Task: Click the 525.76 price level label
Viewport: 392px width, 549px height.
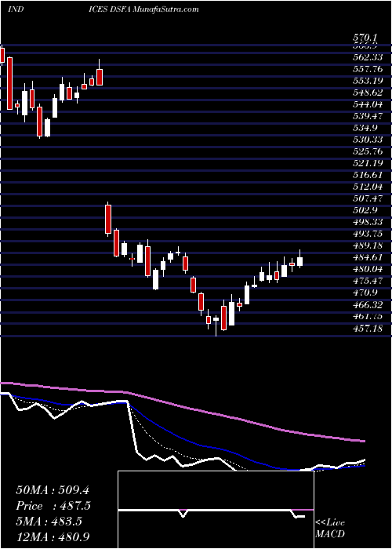Action: click(368, 152)
